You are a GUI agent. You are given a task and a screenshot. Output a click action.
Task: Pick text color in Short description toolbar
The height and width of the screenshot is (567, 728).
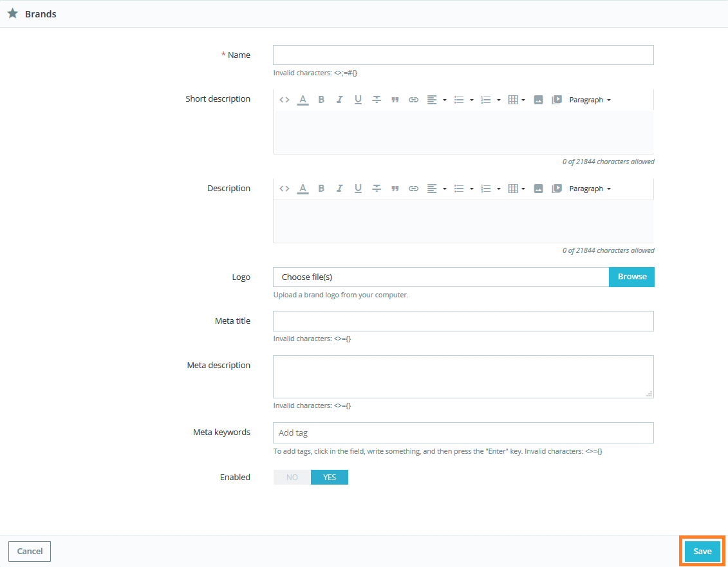point(303,100)
